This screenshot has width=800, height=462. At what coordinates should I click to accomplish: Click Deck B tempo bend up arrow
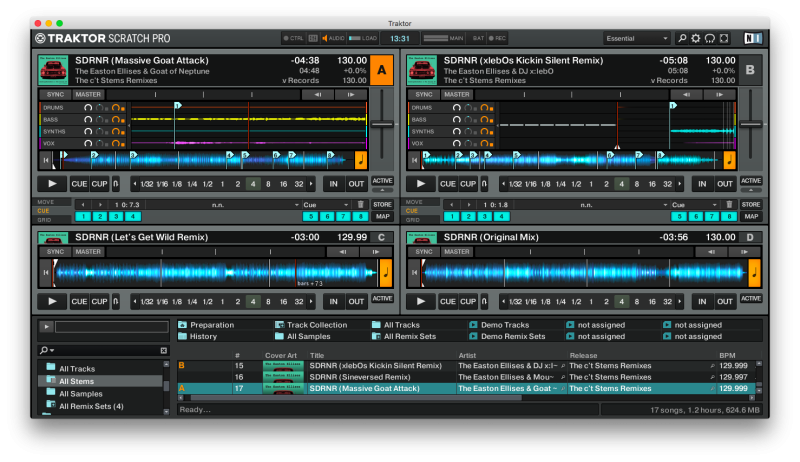click(x=719, y=94)
